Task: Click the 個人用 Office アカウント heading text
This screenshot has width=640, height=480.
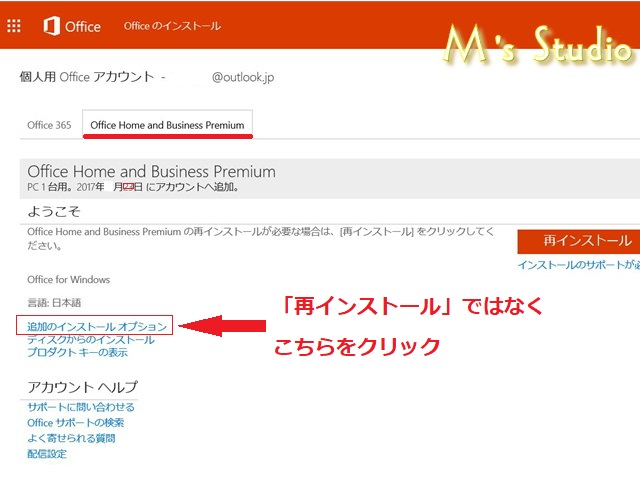Action: [87, 77]
